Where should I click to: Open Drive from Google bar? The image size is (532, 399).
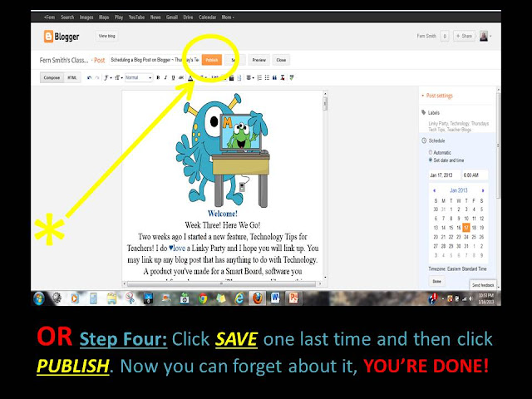point(189,17)
